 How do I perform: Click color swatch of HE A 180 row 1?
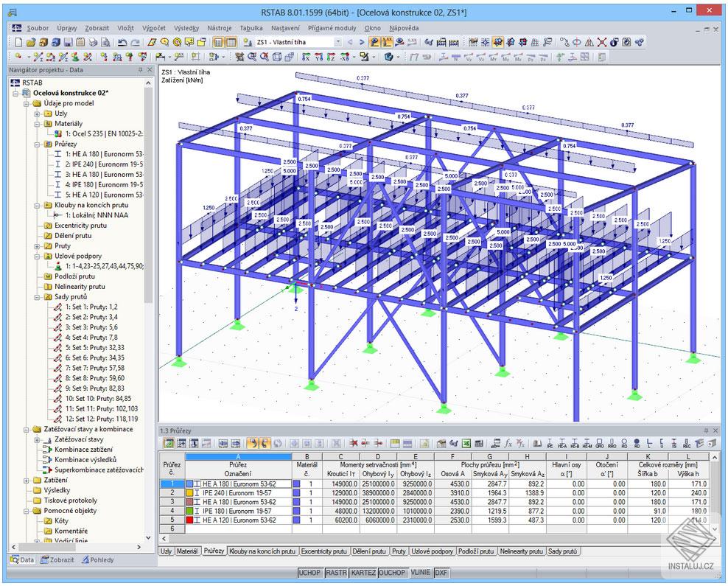pyautogui.click(x=189, y=484)
